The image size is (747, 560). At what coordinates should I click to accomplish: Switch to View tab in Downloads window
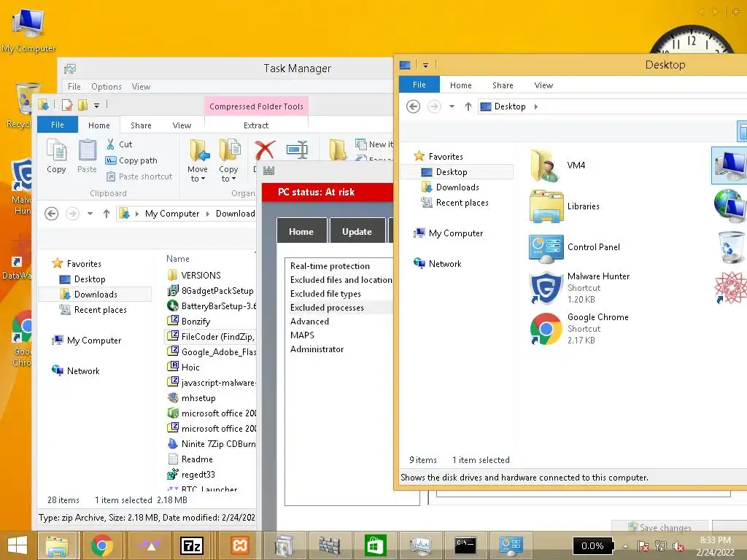[182, 125]
